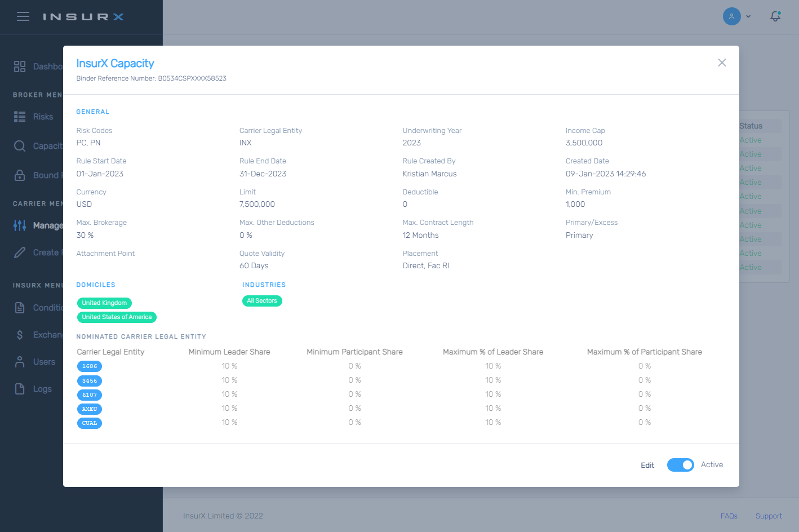Click the Exchange dollar icon
799x532 pixels.
pos(20,335)
